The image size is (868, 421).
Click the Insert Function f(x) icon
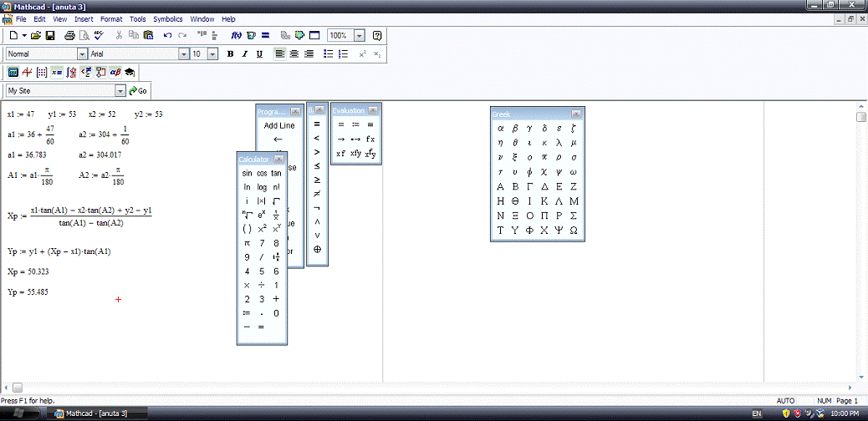pos(237,36)
